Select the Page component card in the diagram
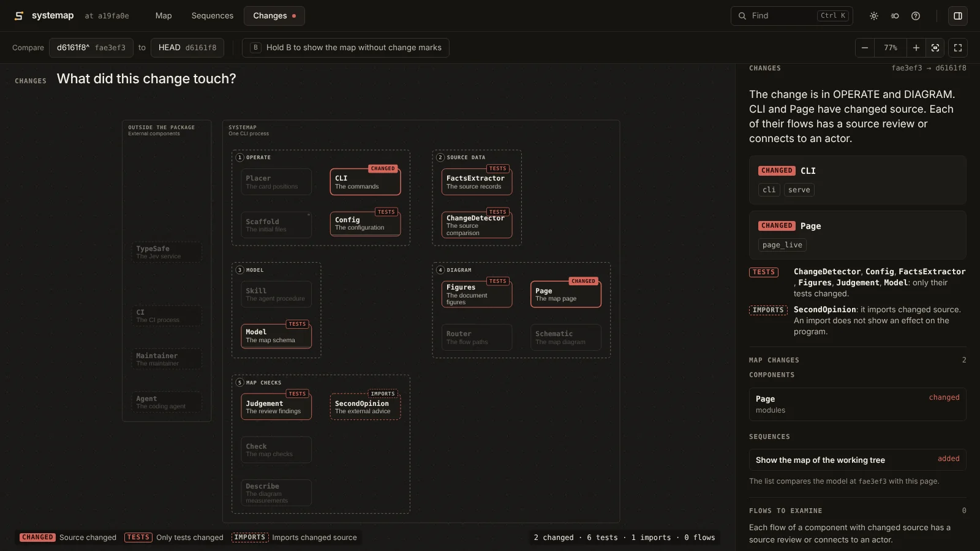The image size is (980, 551). pos(565,294)
